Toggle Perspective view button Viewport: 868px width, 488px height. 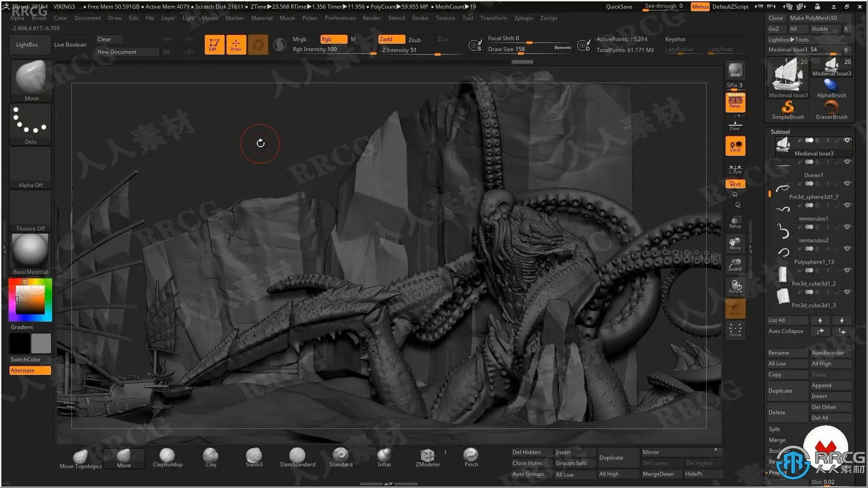coord(735,102)
